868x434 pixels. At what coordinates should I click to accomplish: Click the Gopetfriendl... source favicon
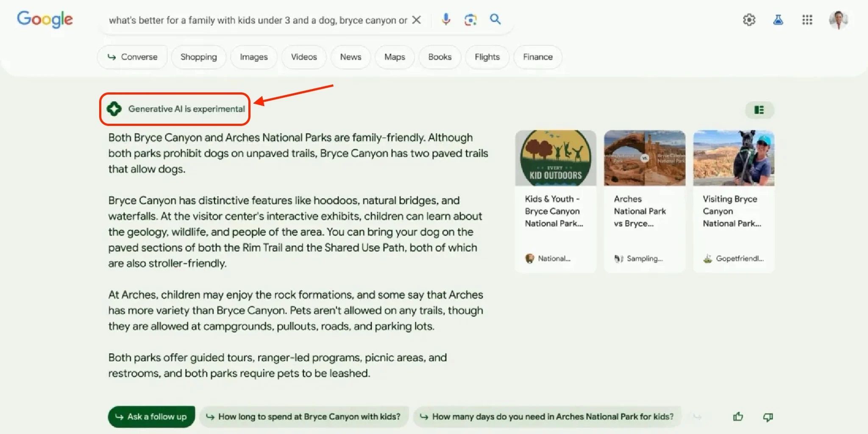point(707,259)
